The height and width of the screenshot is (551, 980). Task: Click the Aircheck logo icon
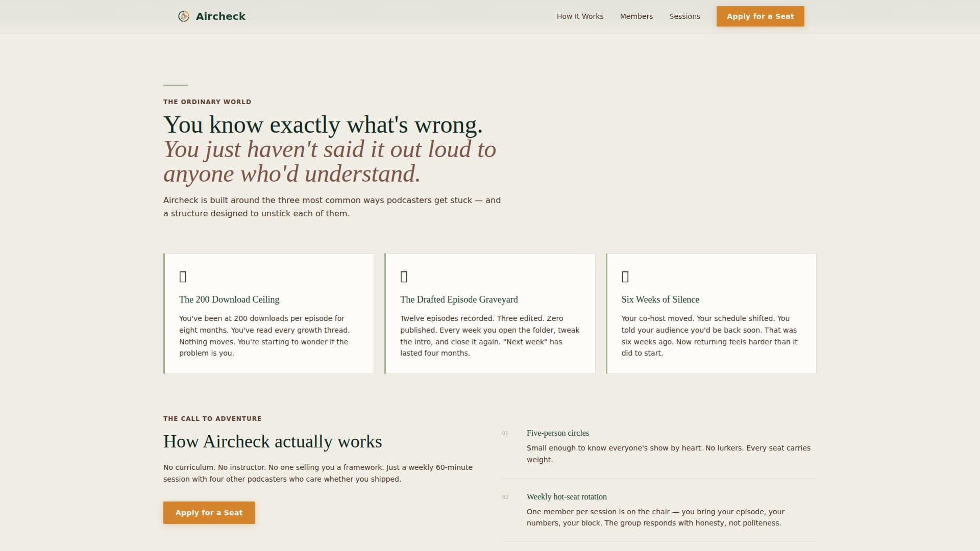183,16
